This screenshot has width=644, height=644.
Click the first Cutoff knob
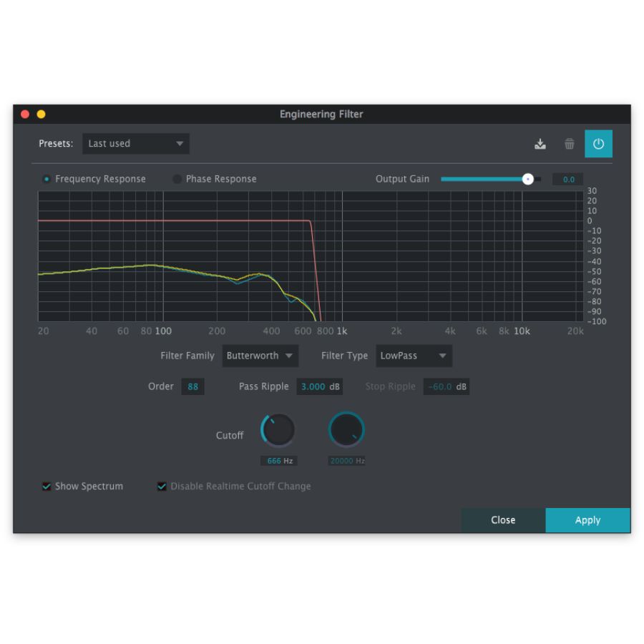(x=278, y=430)
